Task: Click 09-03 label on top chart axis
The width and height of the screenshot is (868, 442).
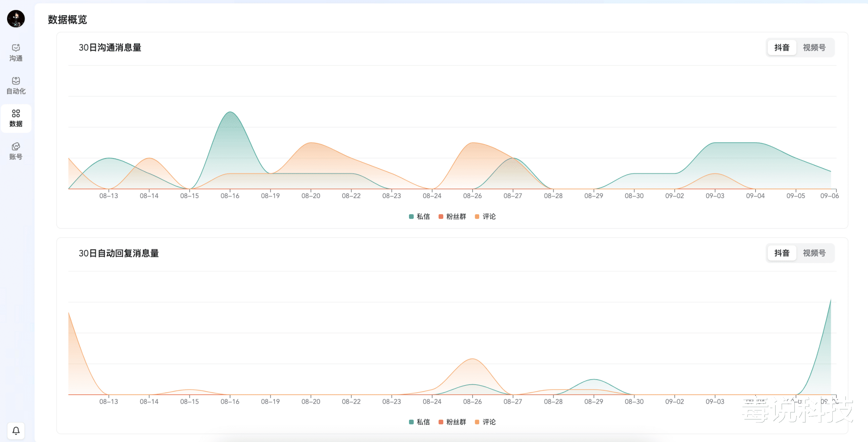Action: [x=715, y=196]
